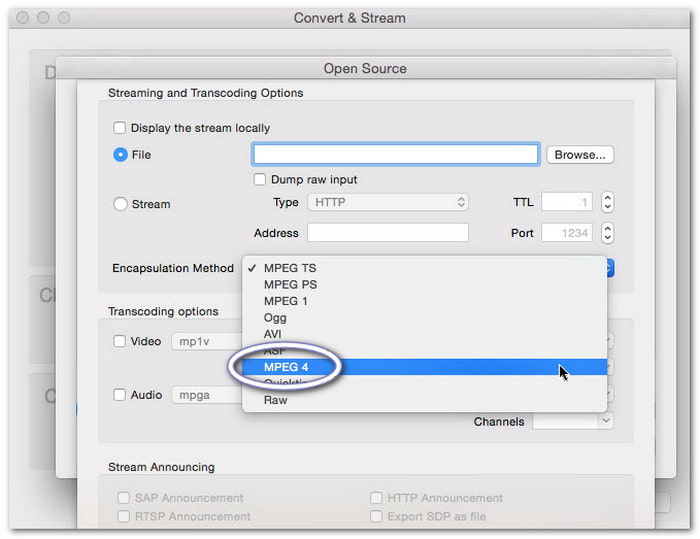Select the File radio button

tap(120, 155)
